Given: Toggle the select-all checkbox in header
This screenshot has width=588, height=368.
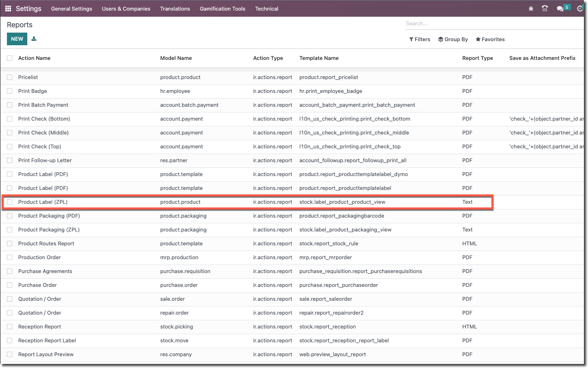Looking at the screenshot, I should coord(10,58).
